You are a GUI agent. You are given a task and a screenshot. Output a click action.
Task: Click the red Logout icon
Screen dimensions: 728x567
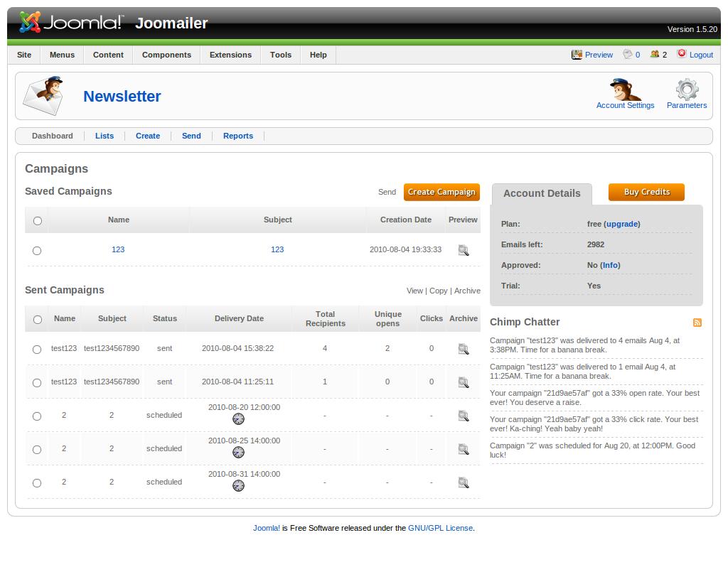coord(682,54)
